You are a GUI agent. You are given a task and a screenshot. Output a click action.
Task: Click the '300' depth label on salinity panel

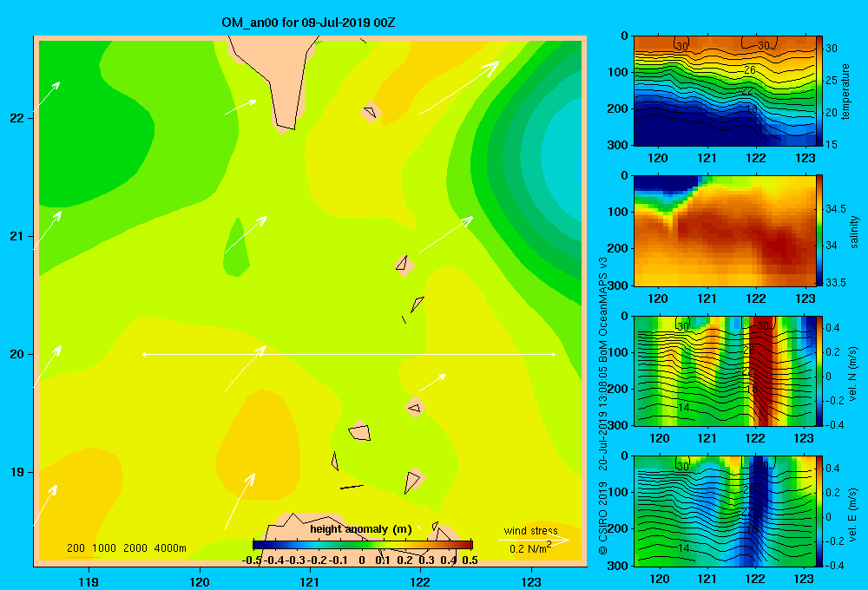point(618,285)
